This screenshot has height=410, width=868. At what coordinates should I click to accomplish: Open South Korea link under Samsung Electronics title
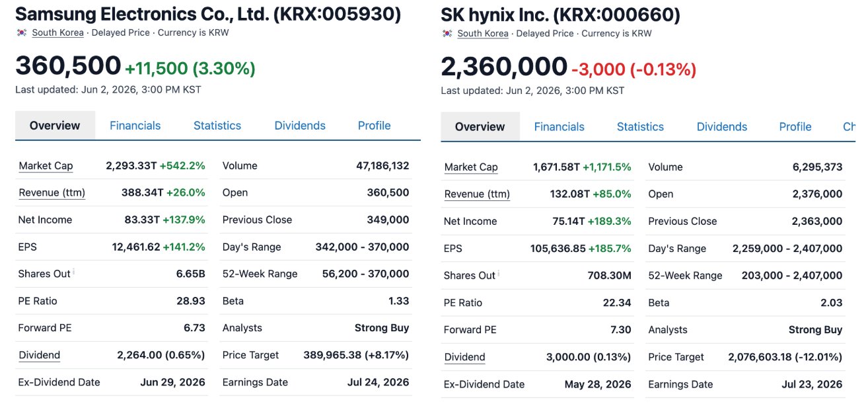click(58, 32)
